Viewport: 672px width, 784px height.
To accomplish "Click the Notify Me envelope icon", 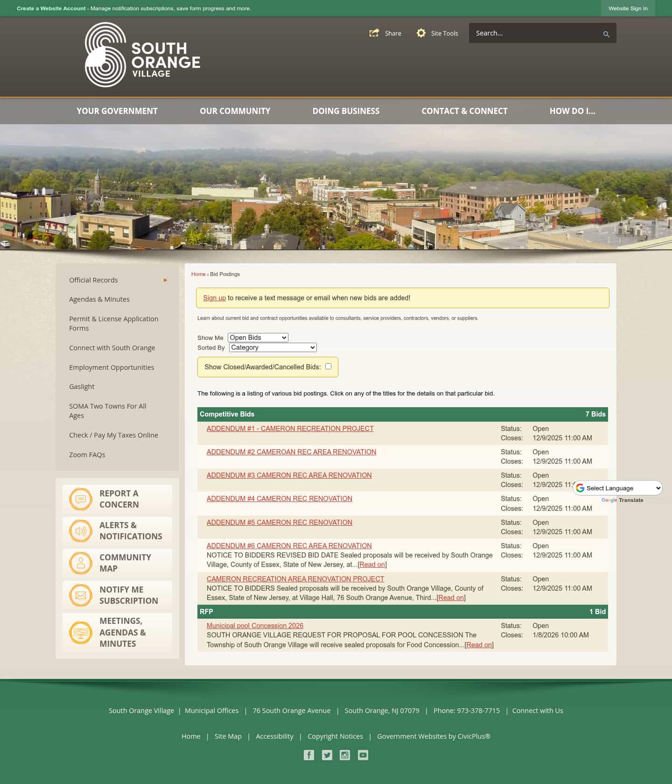I will [x=81, y=595].
